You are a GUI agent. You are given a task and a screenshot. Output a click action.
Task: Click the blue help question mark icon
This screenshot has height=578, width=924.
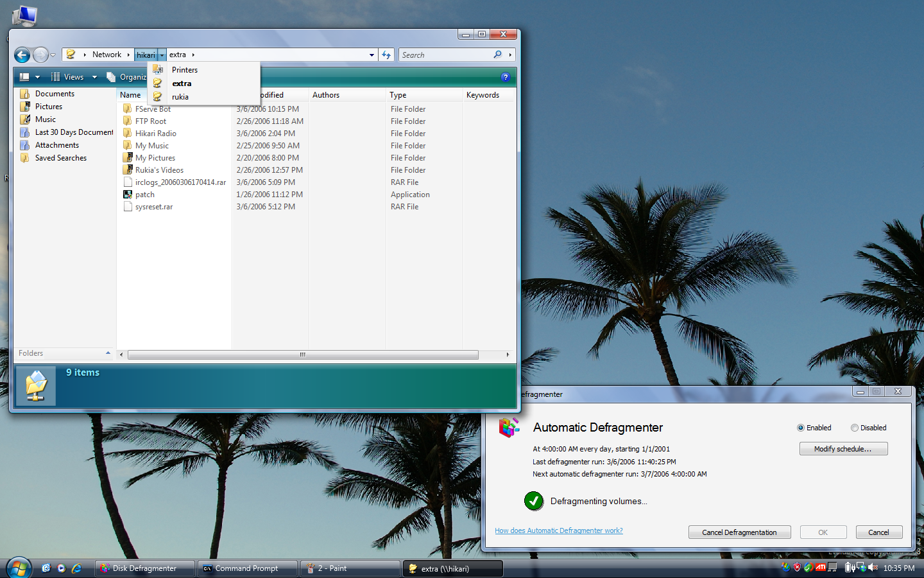click(x=505, y=77)
